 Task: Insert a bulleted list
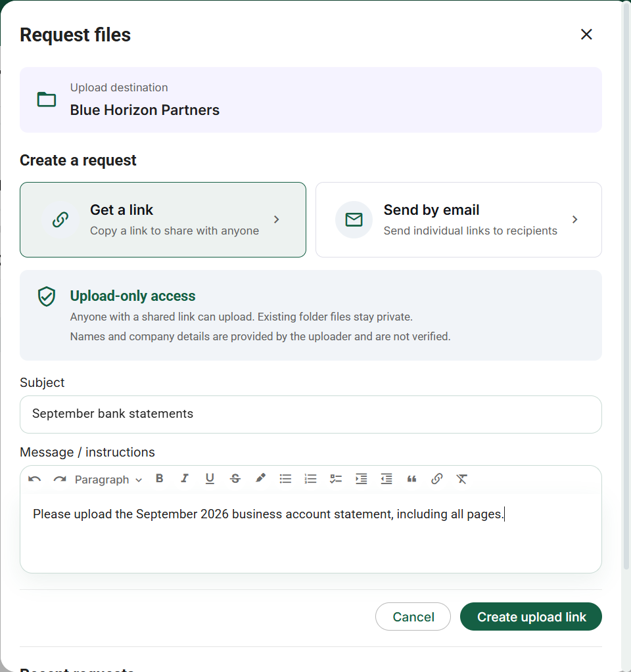pyautogui.click(x=285, y=479)
